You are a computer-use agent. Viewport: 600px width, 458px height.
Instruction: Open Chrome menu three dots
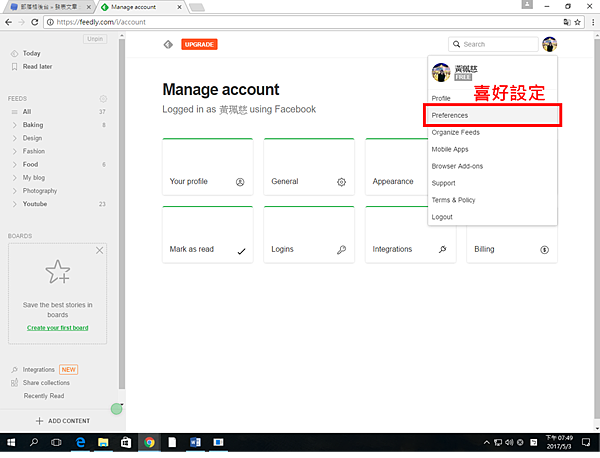593,22
